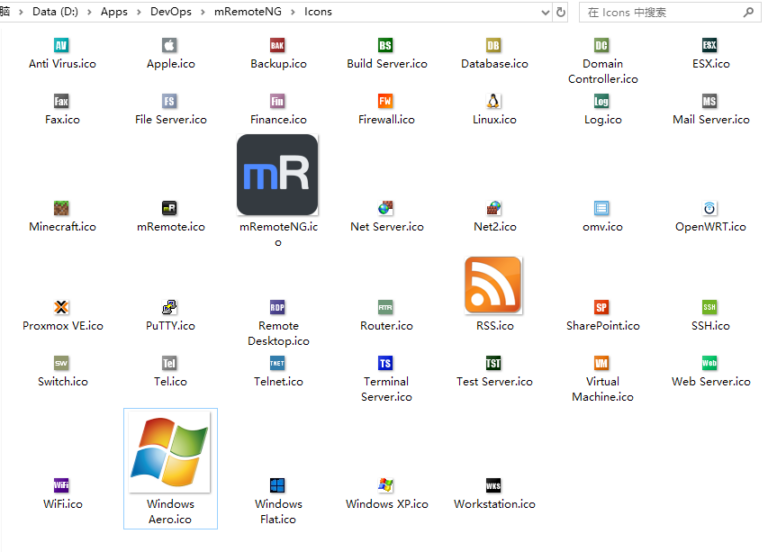The width and height of the screenshot is (768, 552).
Task: Go to Data (D:) in address bar
Action: tap(58, 13)
